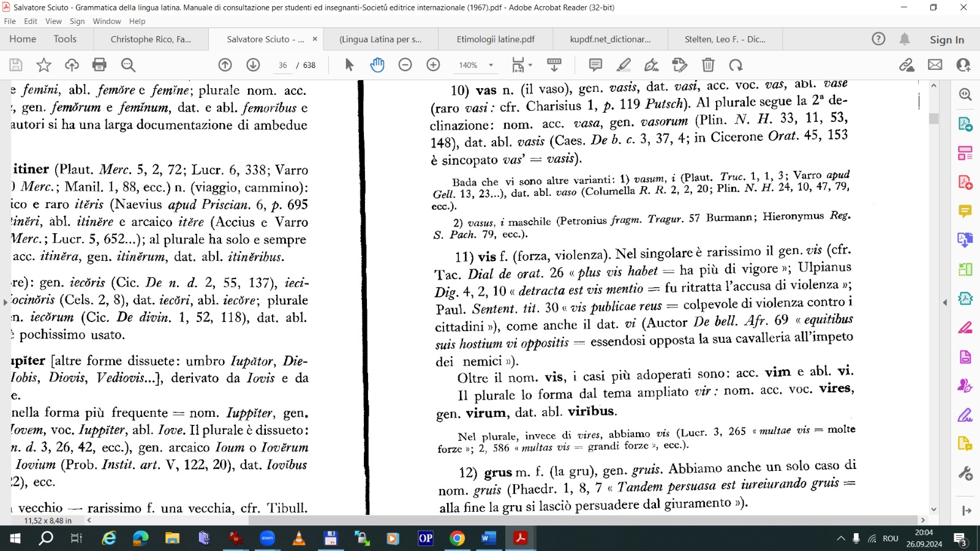Image resolution: width=980 pixels, height=551 pixels.
Task: Expand right tools pane with bottom arrow
Action: click(967, 511)
